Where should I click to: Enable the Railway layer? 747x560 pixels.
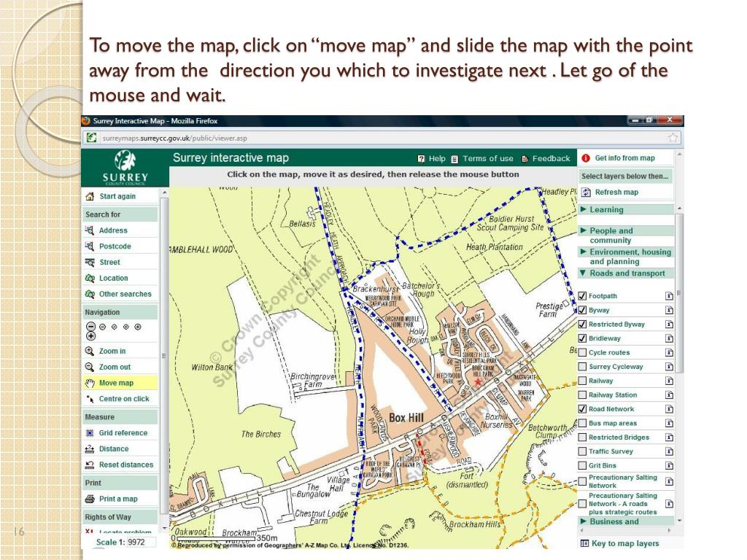point(582,381)
